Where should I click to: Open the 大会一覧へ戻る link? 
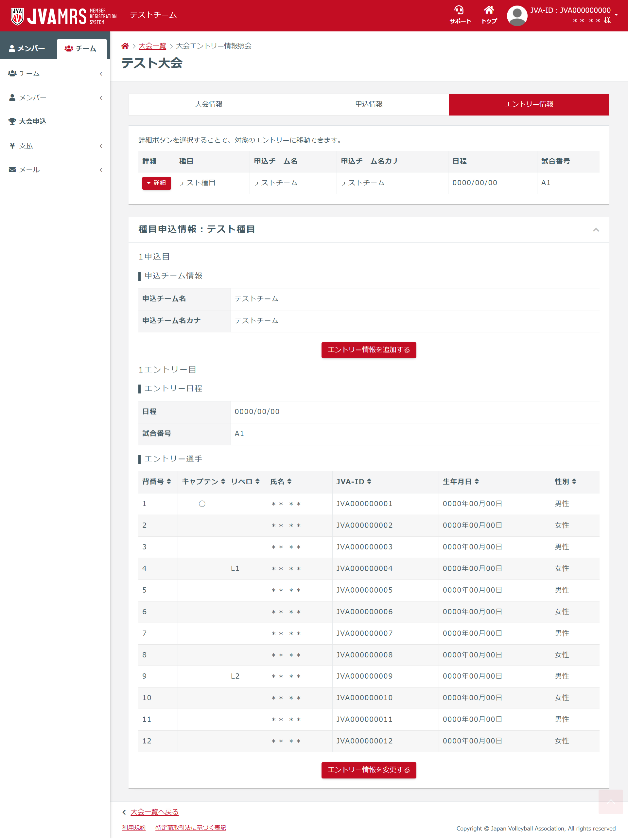(154, 812)
